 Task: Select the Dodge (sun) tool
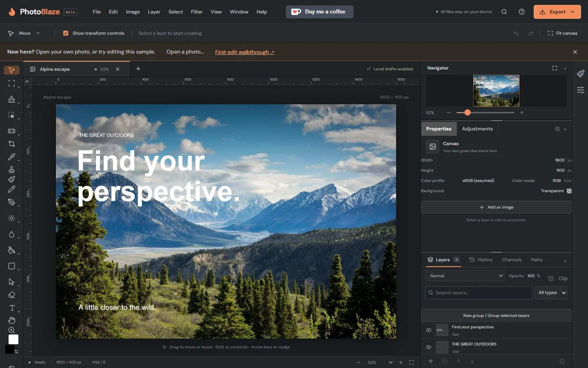pyautogui.click(x=11, y=218)
